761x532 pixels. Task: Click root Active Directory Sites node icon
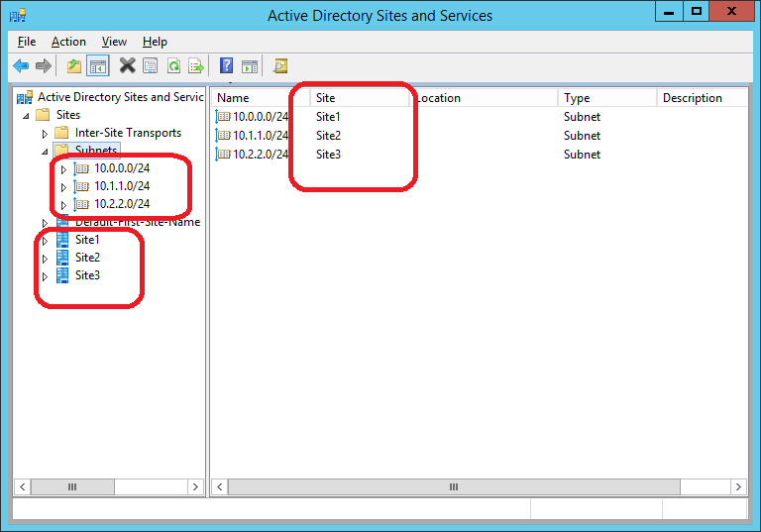[x=24, y=97]
